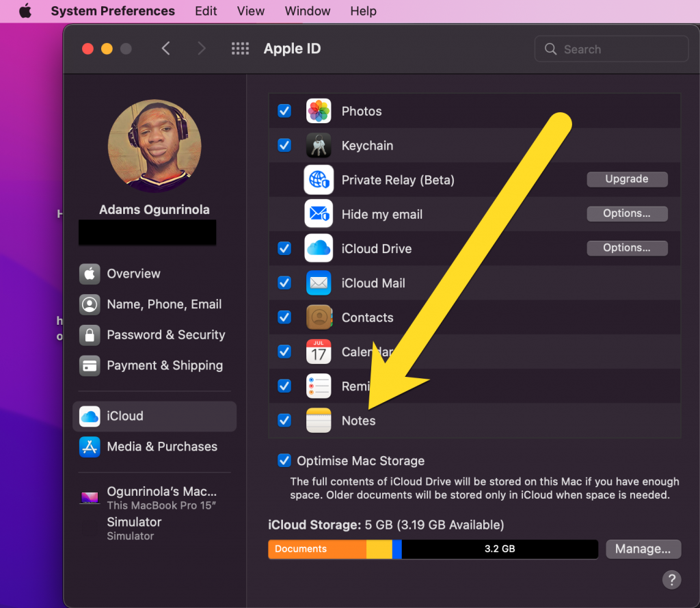Viewport: 700px width, 608px height.
Task: Open Options for iCloud Drive
Action: (628, 248)
